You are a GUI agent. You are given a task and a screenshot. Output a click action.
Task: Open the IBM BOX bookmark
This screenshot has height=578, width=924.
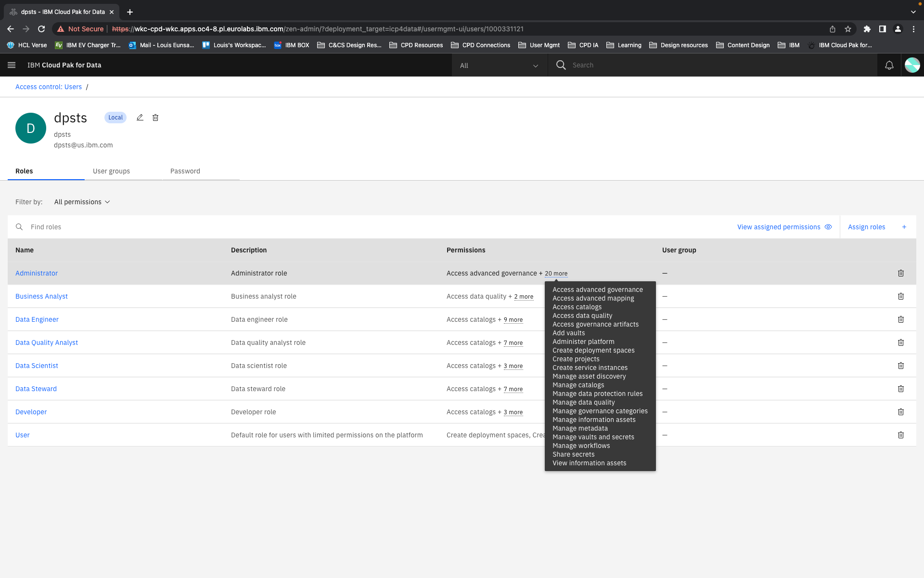[292, 45]
